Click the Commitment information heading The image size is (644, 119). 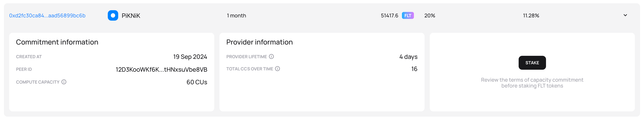[57, 42]
